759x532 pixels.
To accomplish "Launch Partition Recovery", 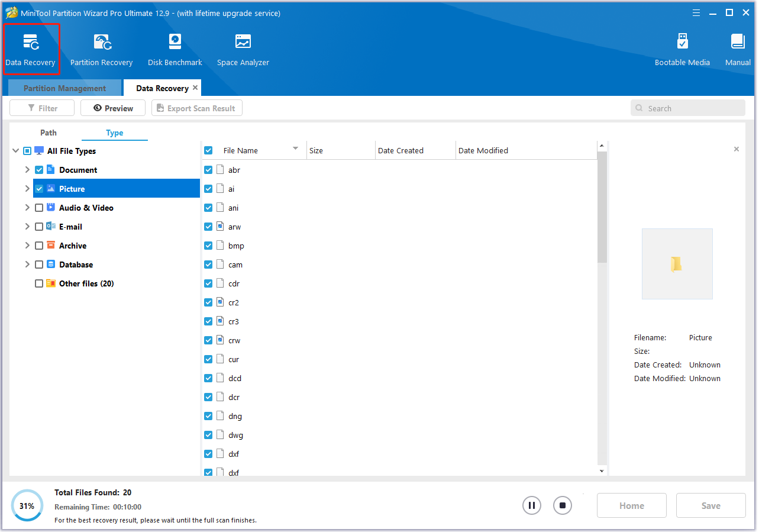I will click(101, 50).
